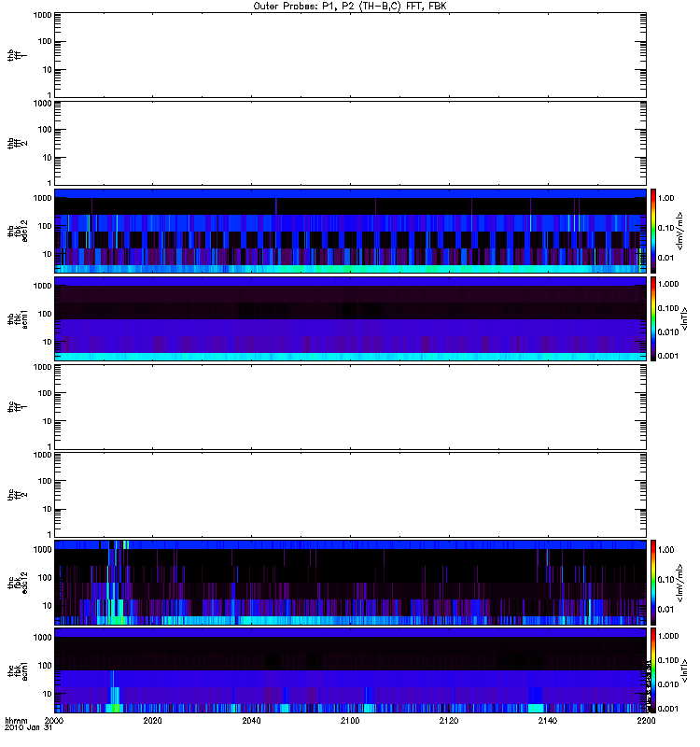
Task: Click the thb fbk edc12 spectrogram panel
Action: (x=350, y=231)
